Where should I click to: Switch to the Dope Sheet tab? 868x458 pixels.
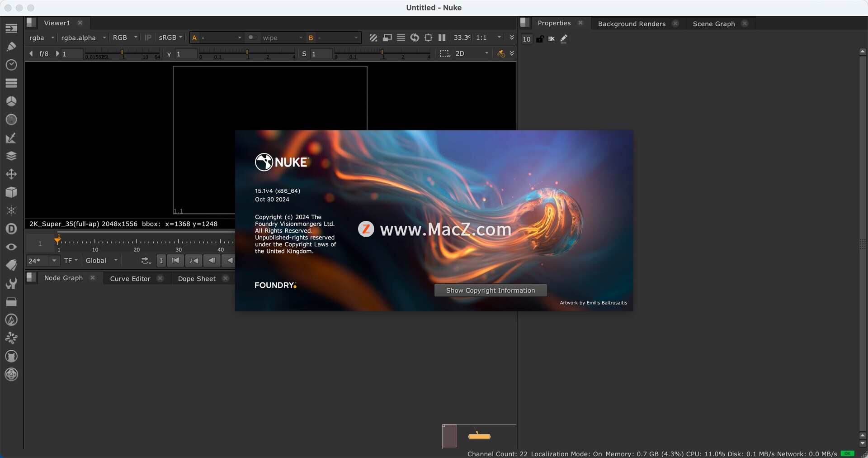197,279
